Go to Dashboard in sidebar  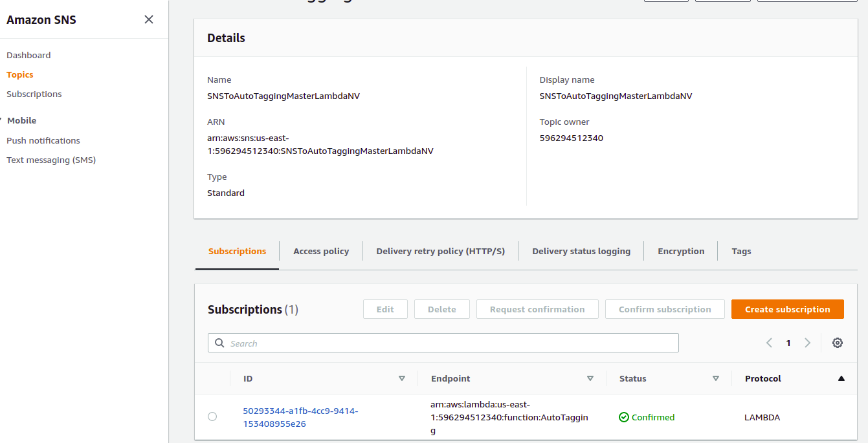(28, 55)
